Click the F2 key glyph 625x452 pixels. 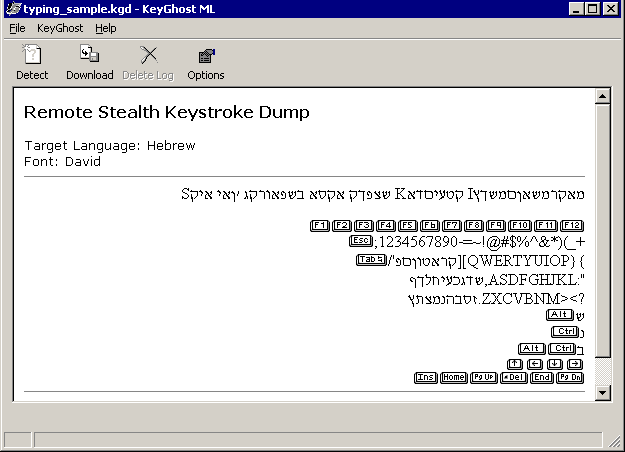tap(342, 226)
